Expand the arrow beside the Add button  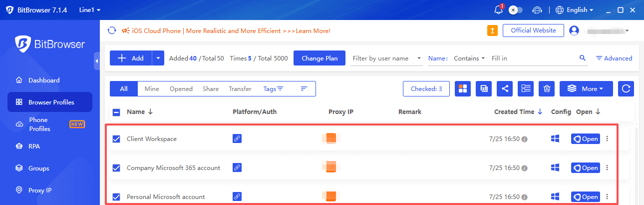pos(158,58)
